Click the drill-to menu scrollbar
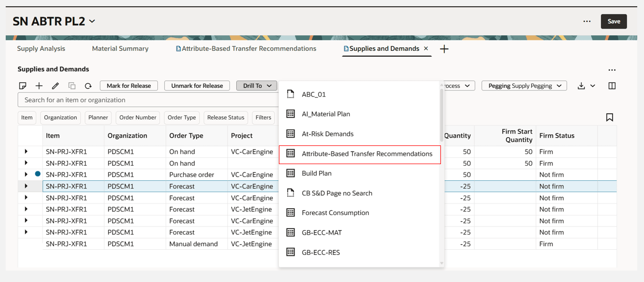Image resolution: width=644 pixels, height=282 pixels. pyautogui.click(x=442, y=114)
